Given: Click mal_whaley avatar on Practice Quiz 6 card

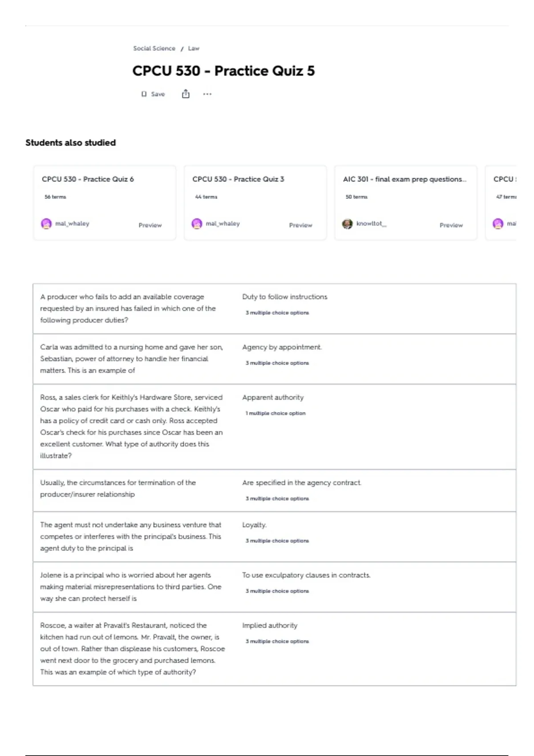Looking at the screenshot, I should point(46,224).
